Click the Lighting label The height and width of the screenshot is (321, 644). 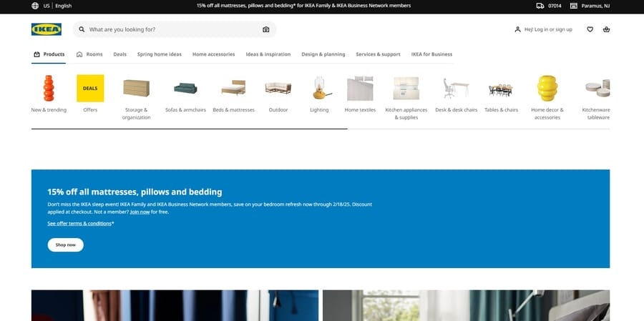(320, 110)
